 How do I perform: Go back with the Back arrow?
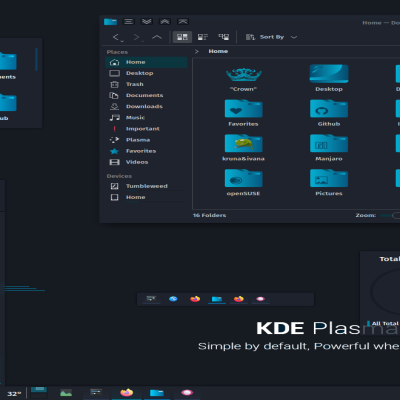coord(116,37)
